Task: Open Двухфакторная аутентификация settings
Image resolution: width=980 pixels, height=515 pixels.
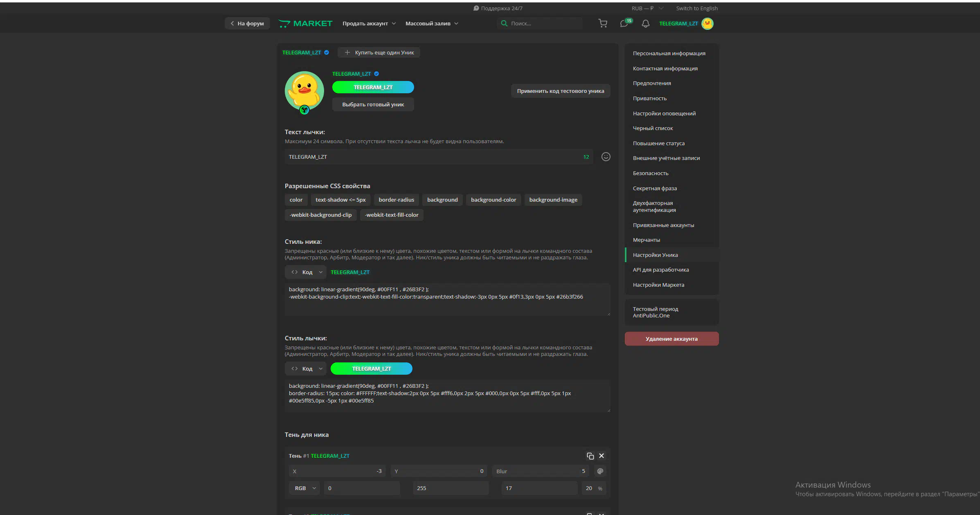Action: pyautogui.click(x=672, y=207)
